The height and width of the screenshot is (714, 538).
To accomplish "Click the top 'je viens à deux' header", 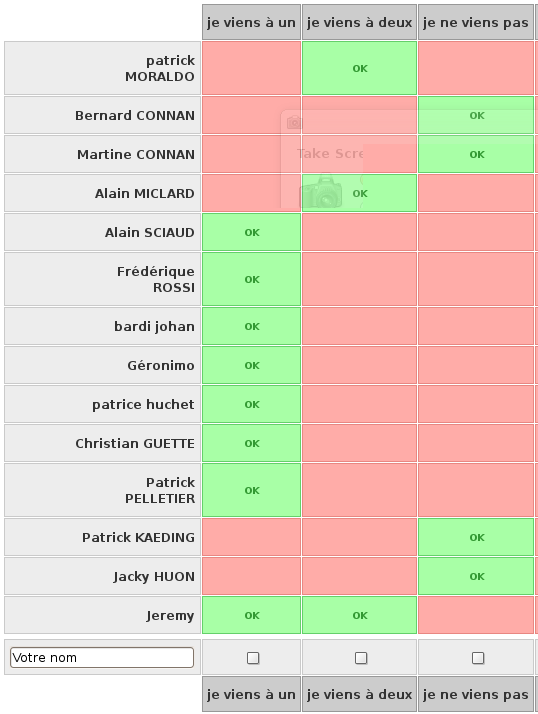I will click(359, 22).
